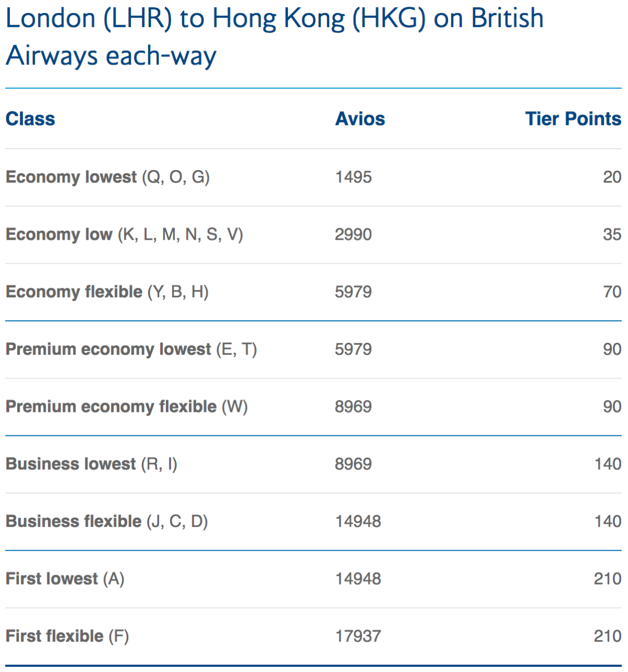Select the First flexible (F) label
This screenshot has height=672, width=628.
point(67,636)
